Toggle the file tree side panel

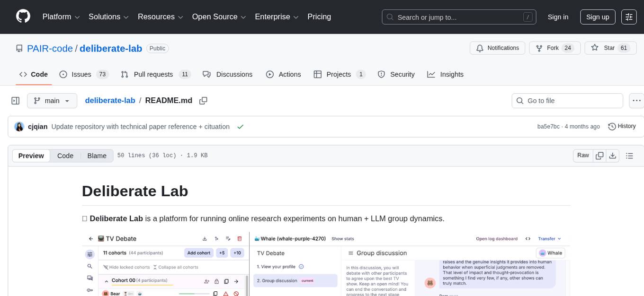tap(15, 100)
